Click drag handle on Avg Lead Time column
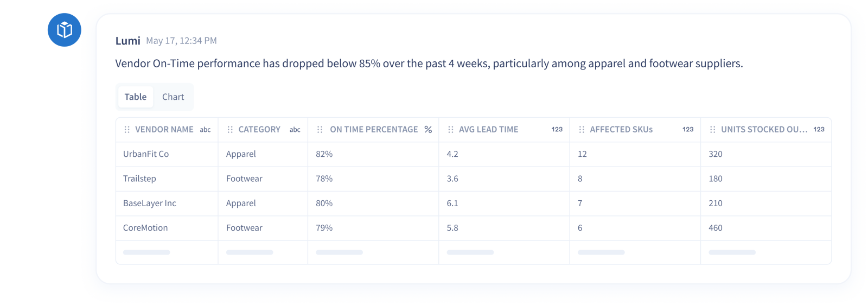868x305 pixels. coord(451,130)
